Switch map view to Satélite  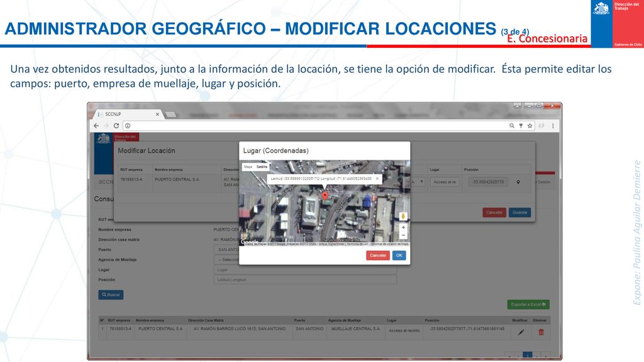pos(262,167)
